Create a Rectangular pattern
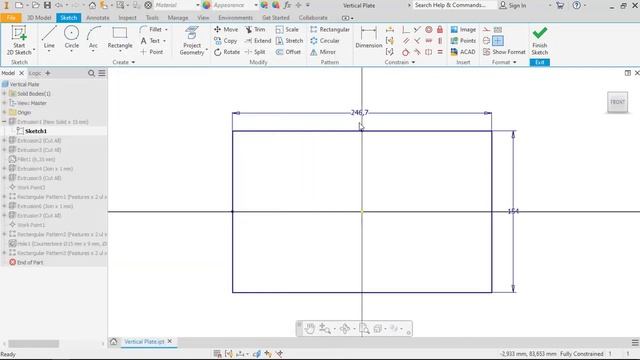The width and height of the screenshot is (640, 360). 329,29
